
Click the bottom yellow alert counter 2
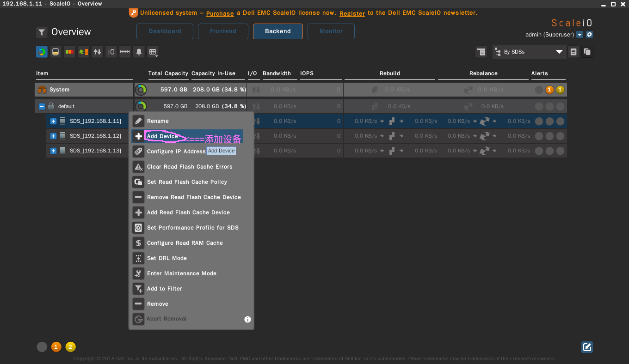(x=70, y=347)
